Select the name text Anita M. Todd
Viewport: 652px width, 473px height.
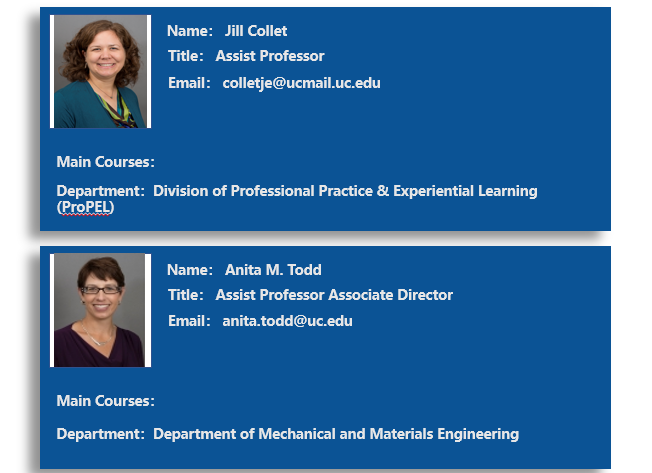pyautogui.click(x=273, y=270)
